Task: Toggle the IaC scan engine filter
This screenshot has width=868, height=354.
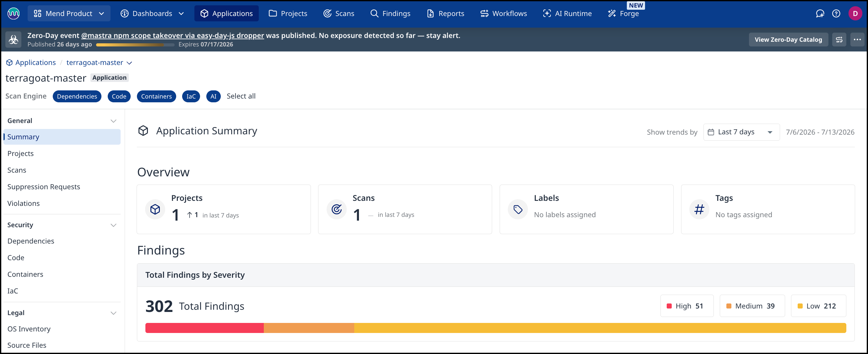Action: click(191, 96)
